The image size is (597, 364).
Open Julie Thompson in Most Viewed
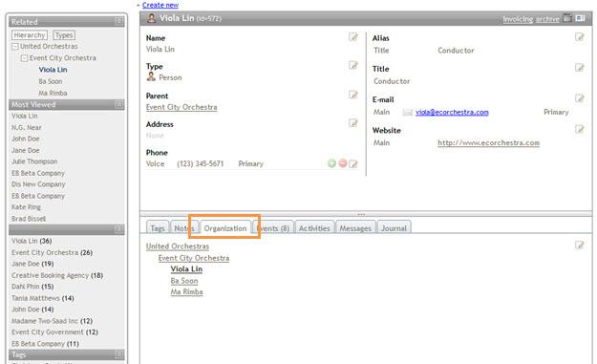34,161
